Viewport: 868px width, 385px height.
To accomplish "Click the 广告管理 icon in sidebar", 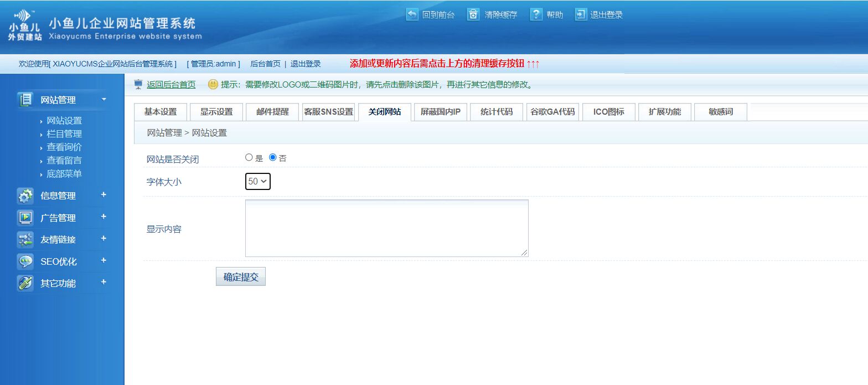I will coord(25,218).
